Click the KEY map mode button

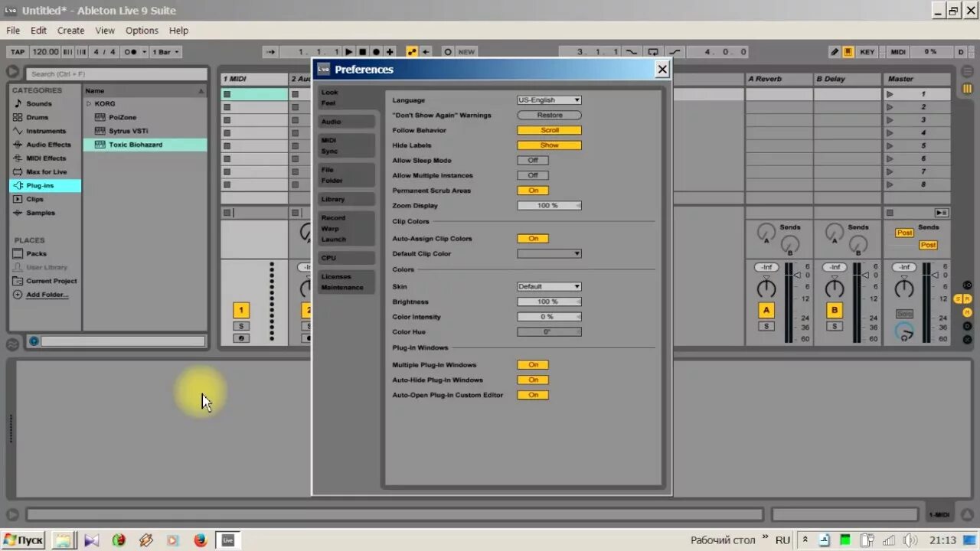[x=867, y=52]
